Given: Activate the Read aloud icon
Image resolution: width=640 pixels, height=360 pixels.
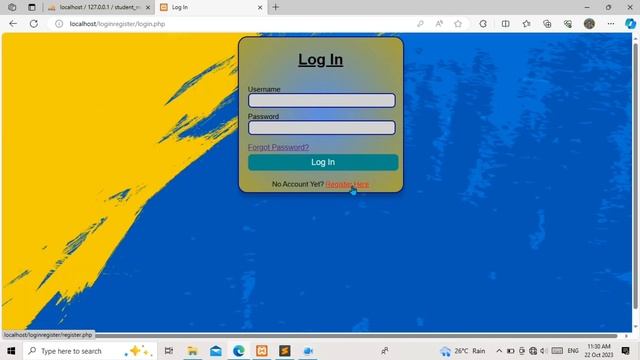Looking at the screenshot, I should coord(439,24).
